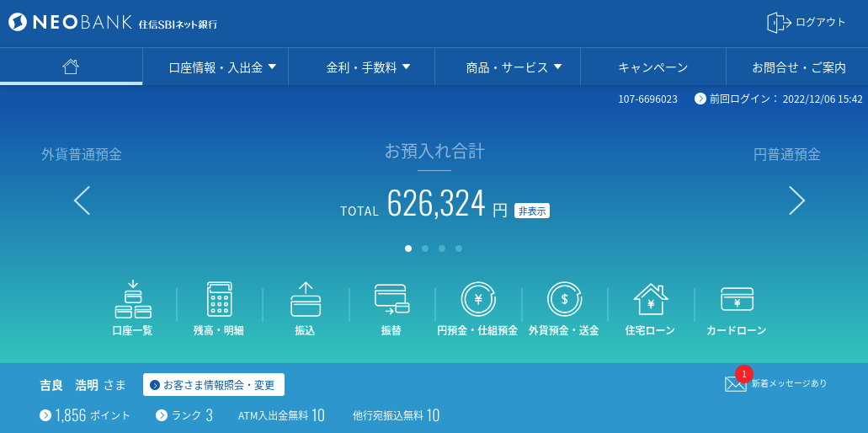
Task: Select the third carousel dot
Action: (x=442, y=249)
